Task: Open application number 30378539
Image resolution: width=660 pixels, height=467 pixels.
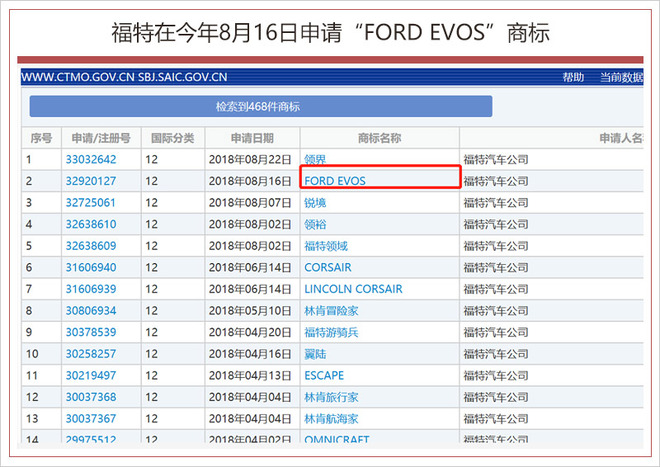Action: click(91, 332)
